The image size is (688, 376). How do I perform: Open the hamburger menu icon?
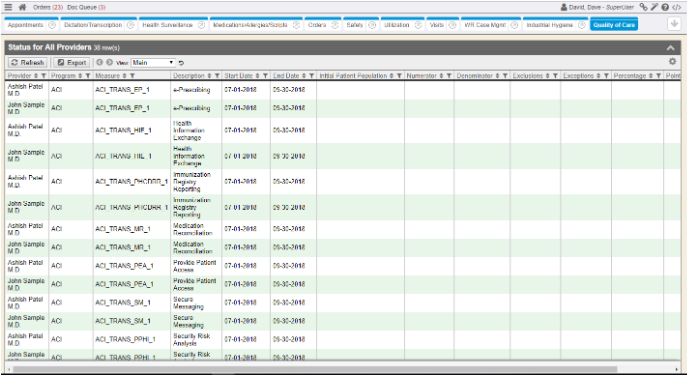point(8,7)
